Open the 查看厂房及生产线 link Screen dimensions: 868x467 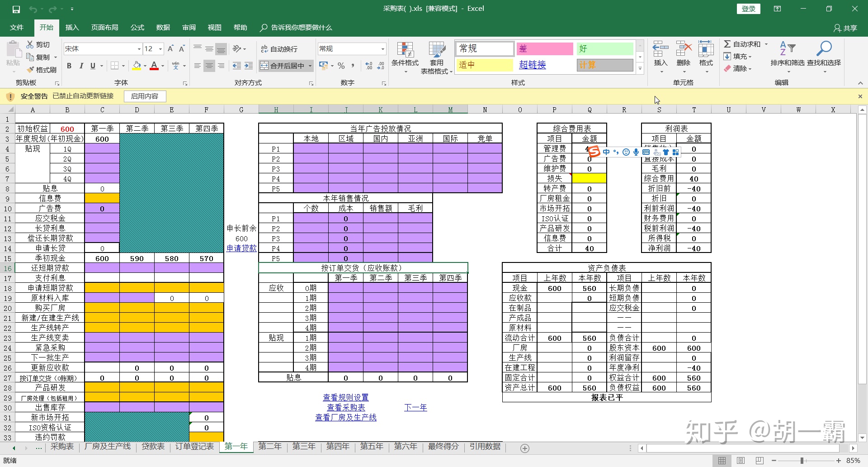346,417
